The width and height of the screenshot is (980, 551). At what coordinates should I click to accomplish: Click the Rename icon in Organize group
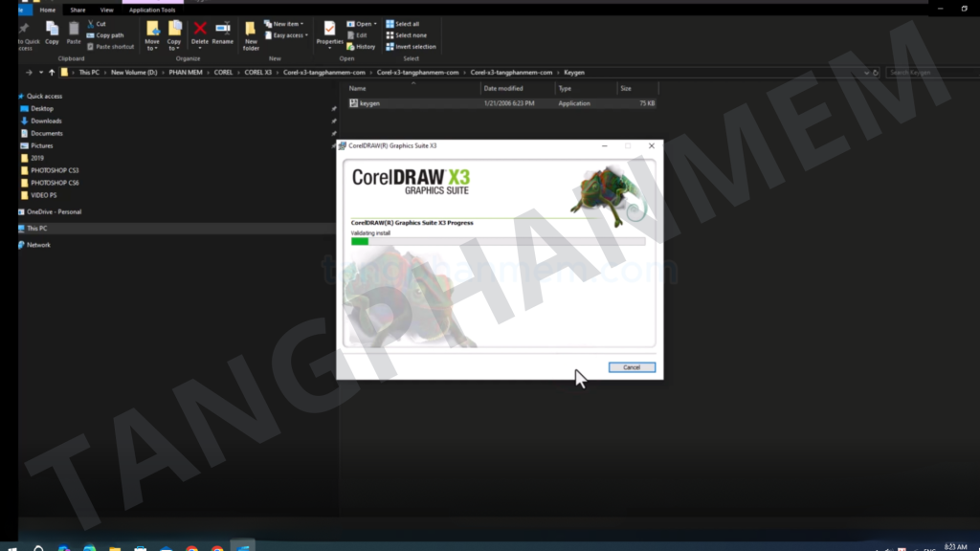tap(222, 30)
